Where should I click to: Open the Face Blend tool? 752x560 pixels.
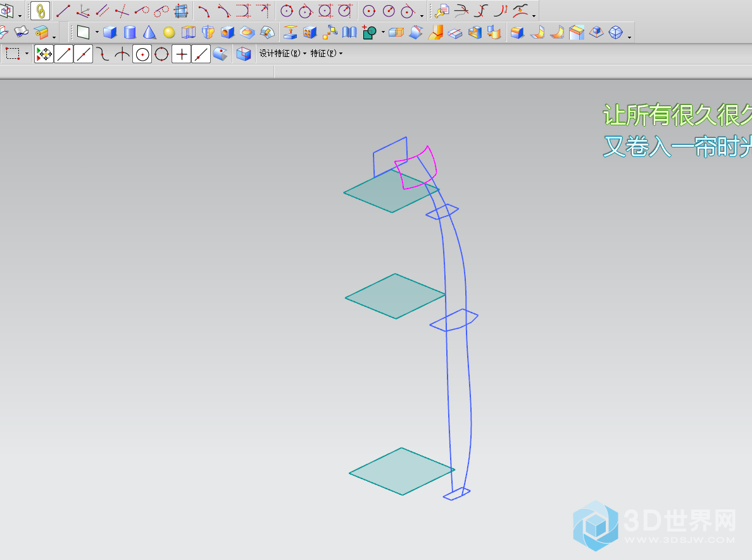537,32
